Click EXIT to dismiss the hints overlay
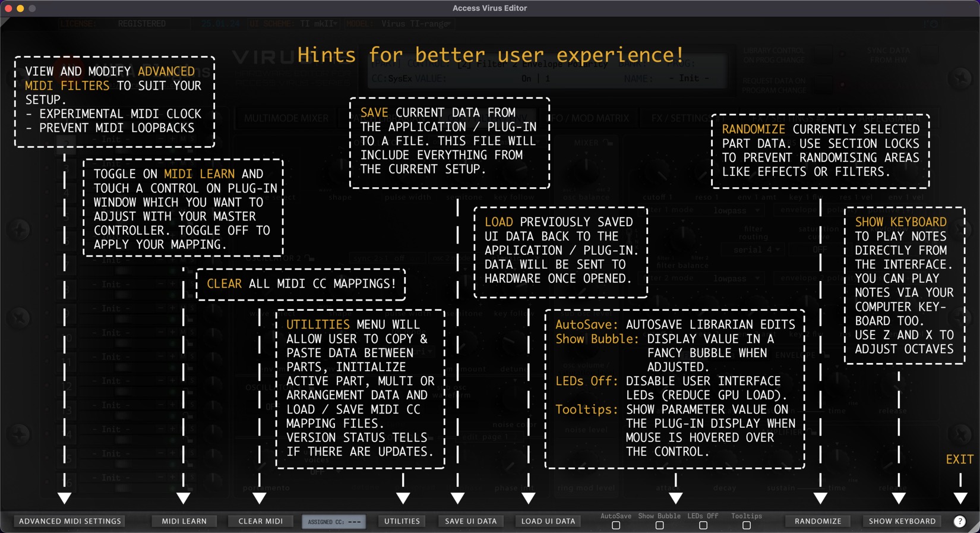The width and height of the screenshot is (980, 533). coord(959,459)
